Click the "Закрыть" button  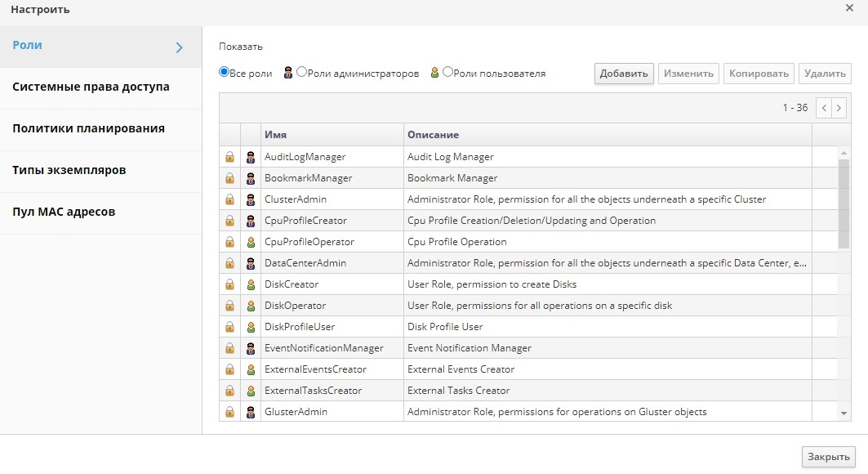(829, 457)
